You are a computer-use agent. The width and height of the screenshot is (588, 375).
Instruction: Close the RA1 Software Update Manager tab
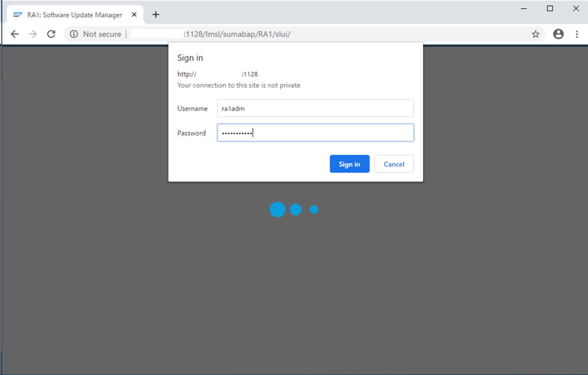coord(134,15)
